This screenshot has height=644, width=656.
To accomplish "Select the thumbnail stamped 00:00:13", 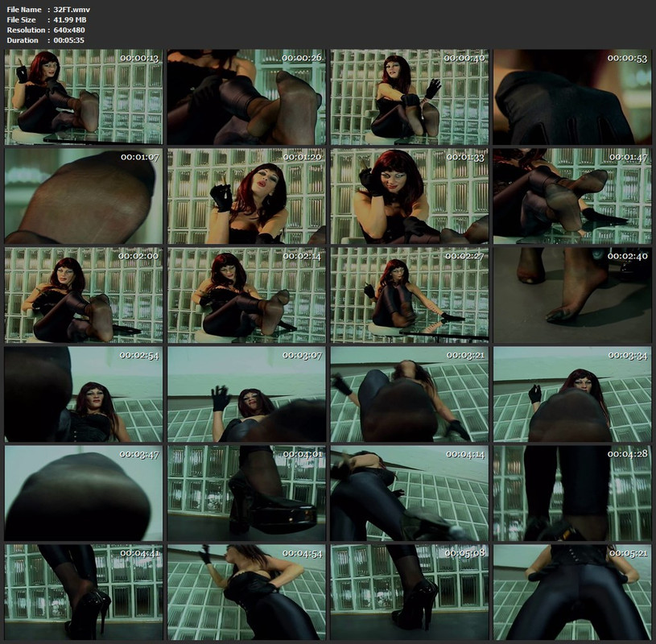I will click(84, 97).
